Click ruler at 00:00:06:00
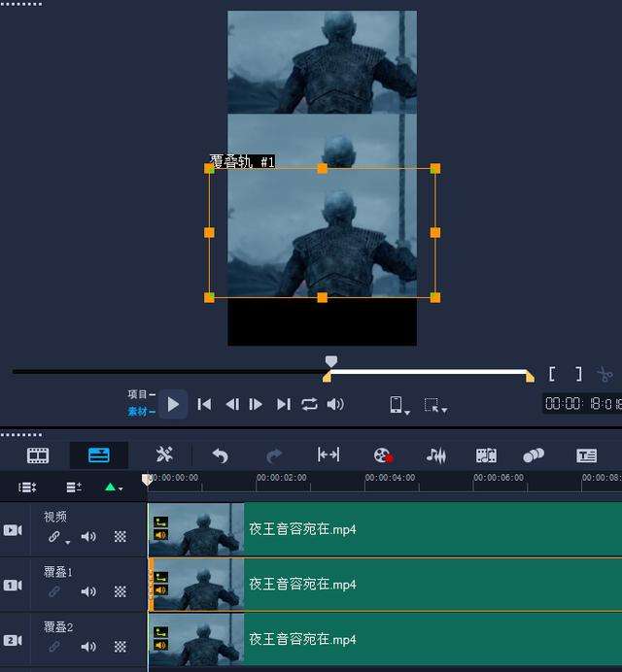This screenshot has height=672, width=622. (x=499, y=478)
